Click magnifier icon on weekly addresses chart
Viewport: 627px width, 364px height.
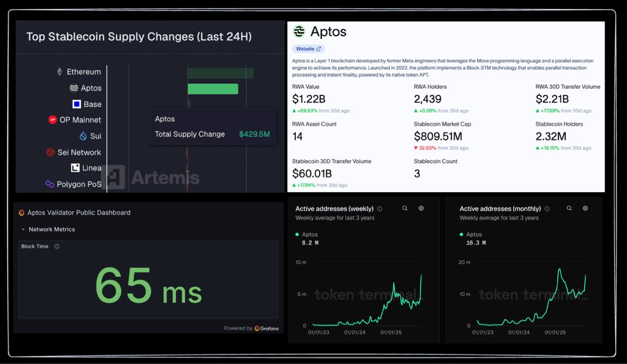tap(405, 208)
